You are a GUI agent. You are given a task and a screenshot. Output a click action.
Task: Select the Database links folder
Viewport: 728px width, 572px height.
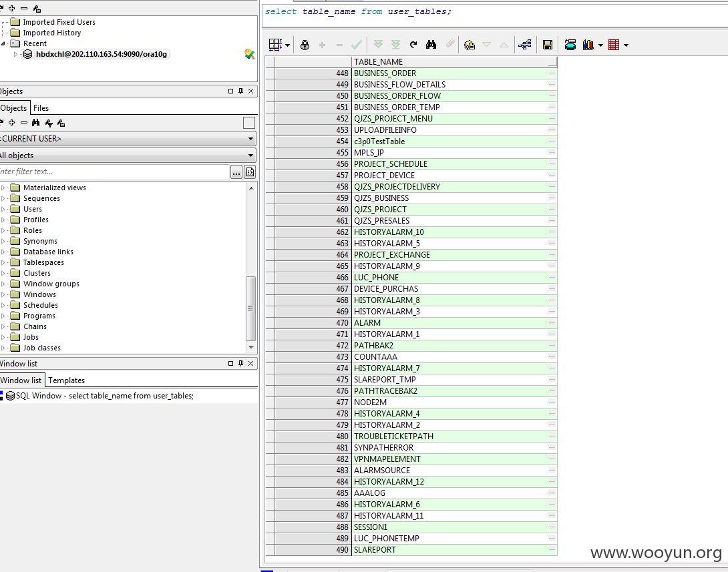click(48, 252)
